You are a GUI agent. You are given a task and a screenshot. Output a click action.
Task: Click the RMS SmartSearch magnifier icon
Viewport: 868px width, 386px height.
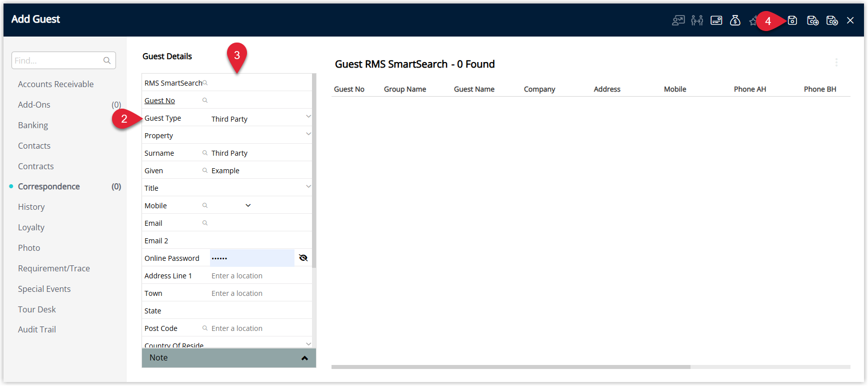pos(205,83)
